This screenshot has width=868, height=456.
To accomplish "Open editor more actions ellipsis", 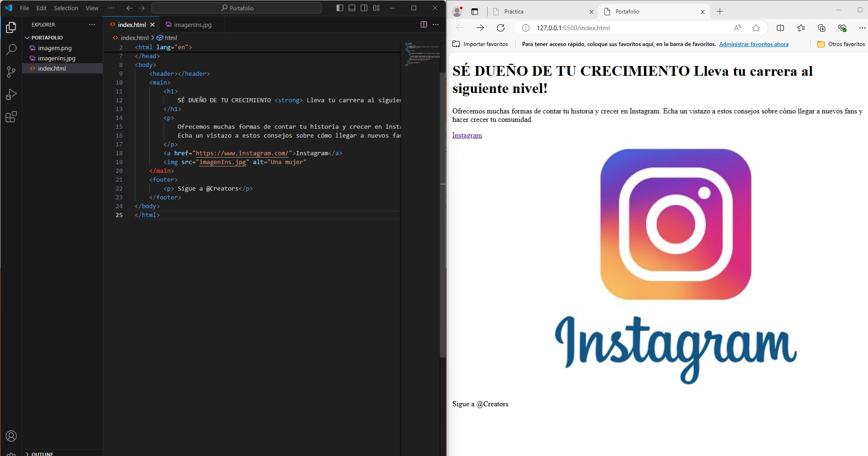I will click(x=436, y=25).
